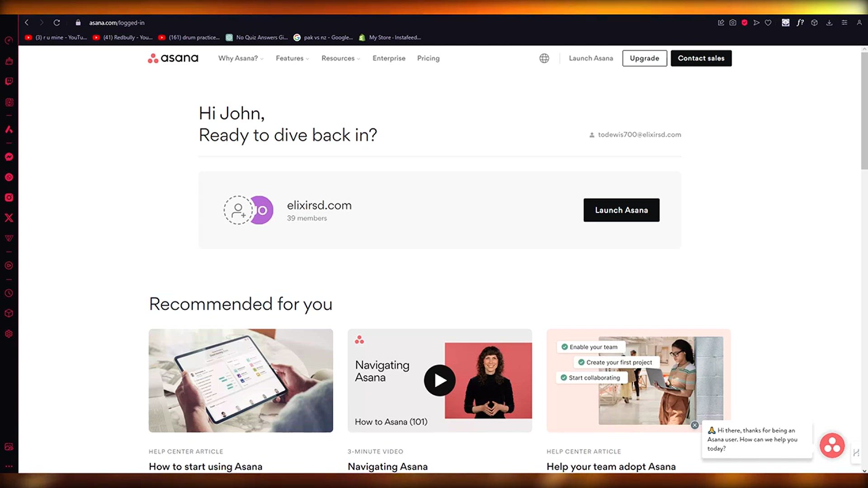The height and width of the screenshot is (488, 868).
Task: Launch Asana for elixirsd.com workspace
Action: pyautogui.click(x=621, y=210)
